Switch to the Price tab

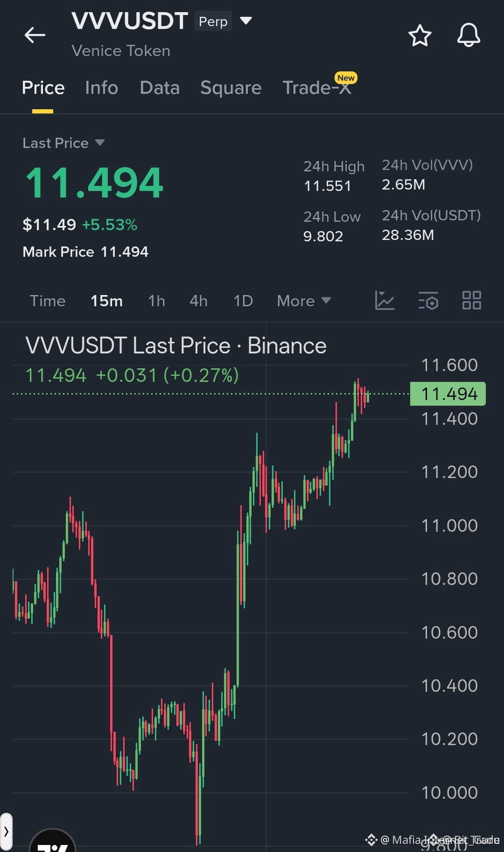tap(43, 88)
